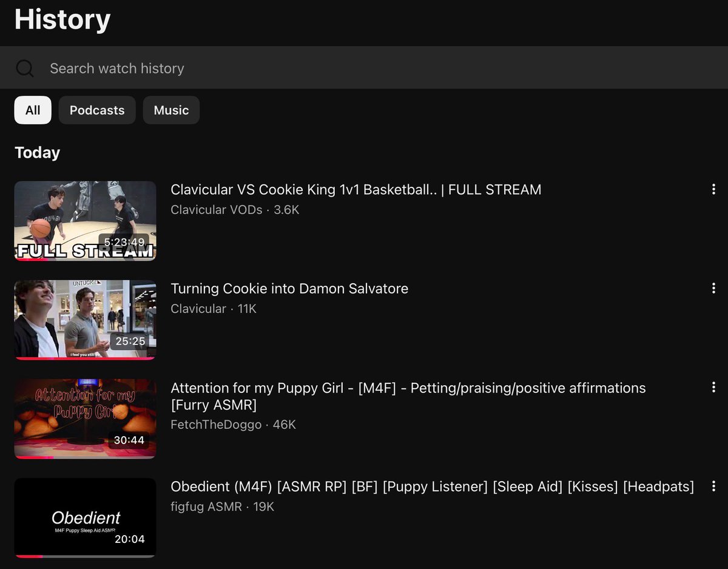The height and width of the screenshot is (569, 728).
Task: Go to Clavicular VODs channel
Action: [217, 210]
